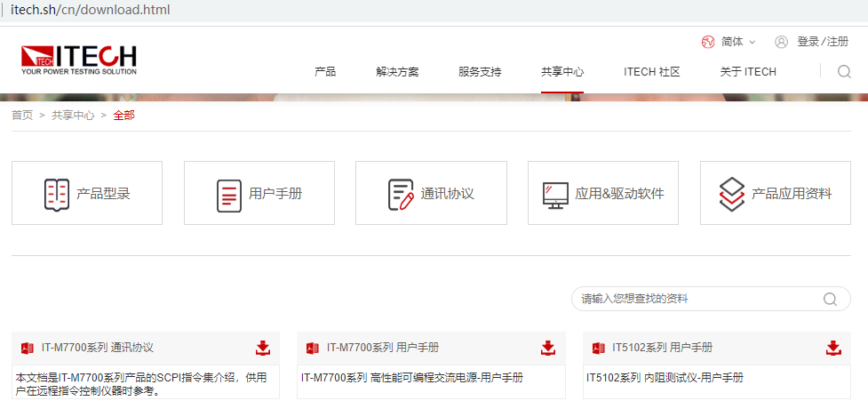Open the ITECH 社区 menu

click(651, 71)
